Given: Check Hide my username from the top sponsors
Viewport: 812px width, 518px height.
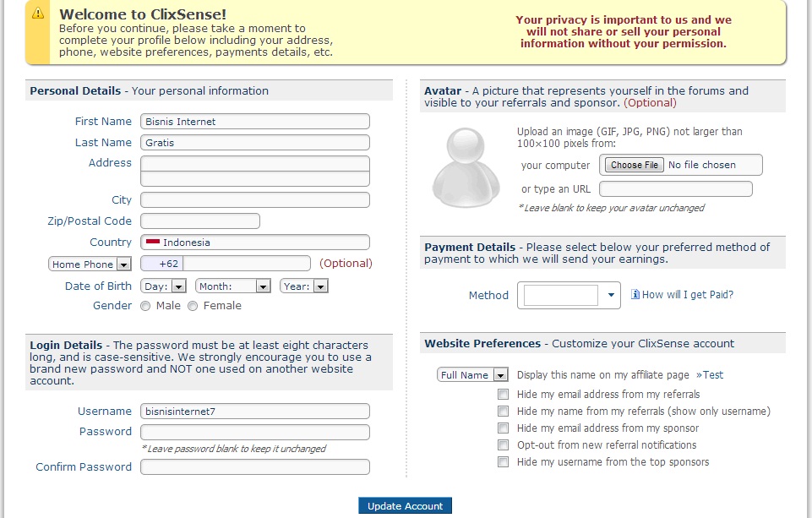Looking at the screenshot, I should click(x=503, y=461).
